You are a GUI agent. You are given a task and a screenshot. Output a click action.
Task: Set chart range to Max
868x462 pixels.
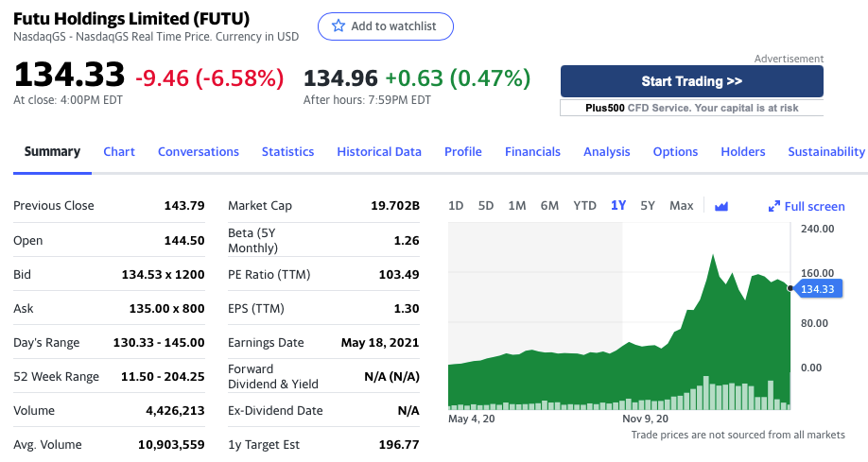pos(682,206)
